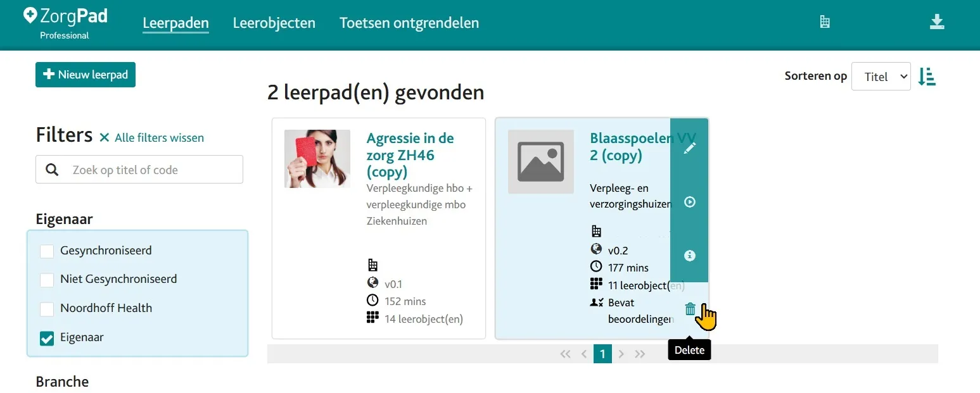
Task: Select page 1 in the pagination
Action: (x=602, y=354)
